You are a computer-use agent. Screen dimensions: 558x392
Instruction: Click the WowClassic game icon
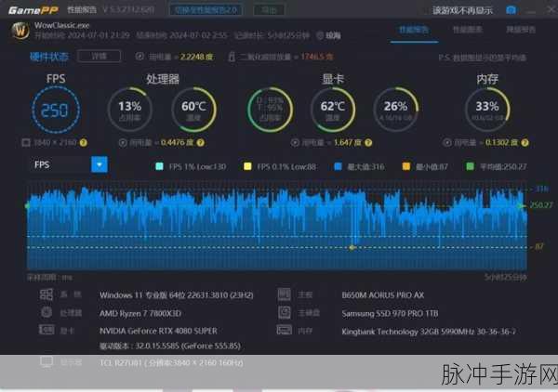(x=20, y=31)
